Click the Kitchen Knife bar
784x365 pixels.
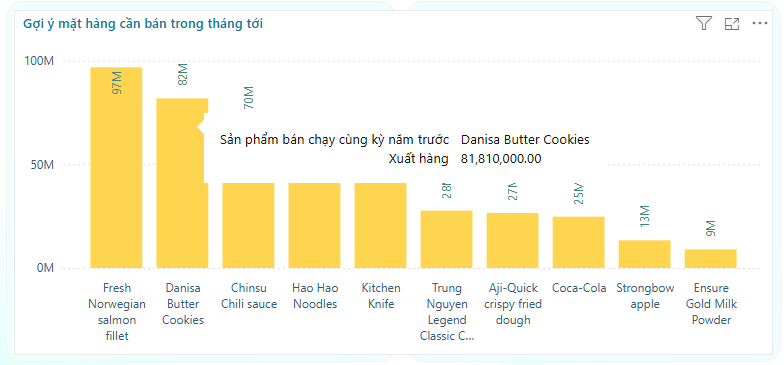[x=380, y=226]
